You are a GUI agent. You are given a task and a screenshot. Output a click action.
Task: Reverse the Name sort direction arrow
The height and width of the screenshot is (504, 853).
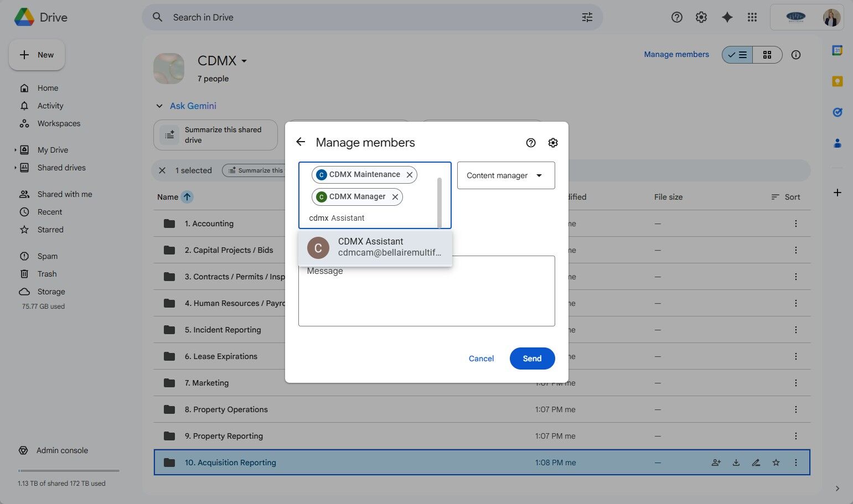[x=188, y=197]
